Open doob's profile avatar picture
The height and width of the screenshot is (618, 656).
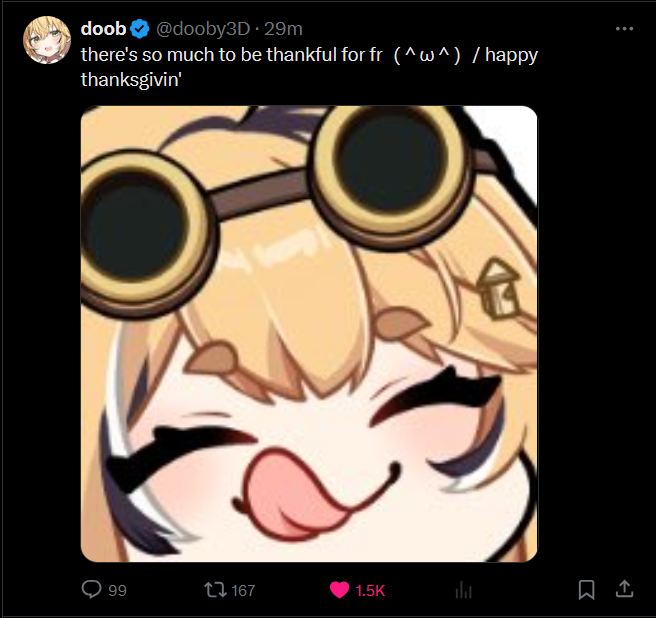pyautogui.click(x=46, y=40)
